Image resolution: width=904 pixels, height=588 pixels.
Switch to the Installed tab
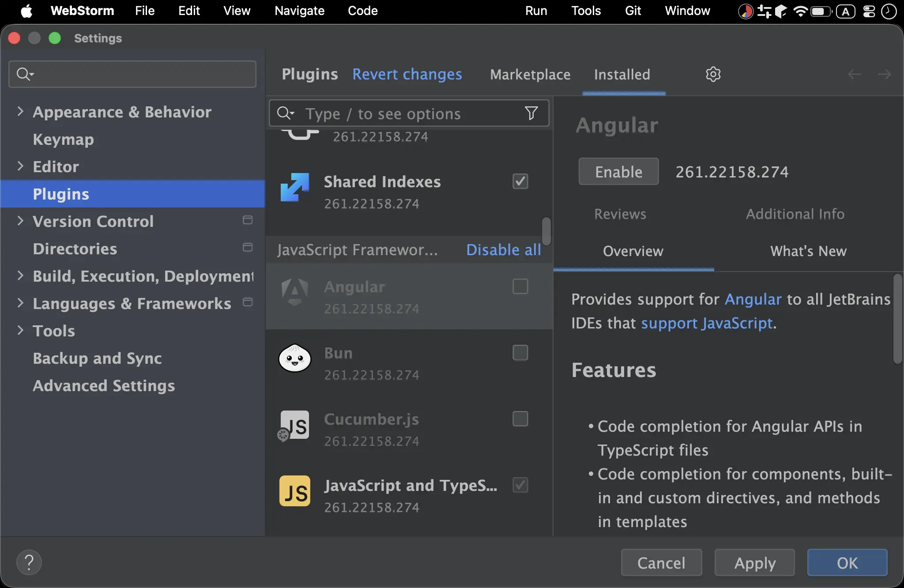[622, 74]
